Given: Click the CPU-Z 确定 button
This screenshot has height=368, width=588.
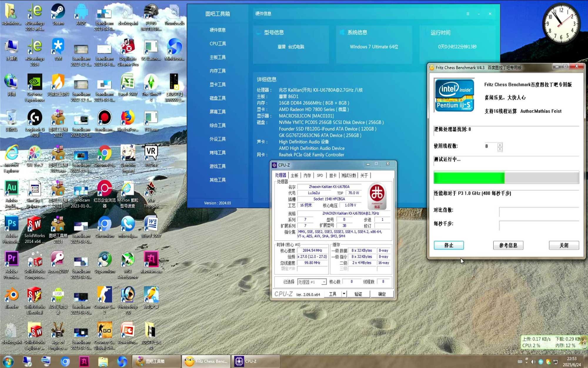Looking at the screenshot, I should pyautogui.click(x=382, y=294).
